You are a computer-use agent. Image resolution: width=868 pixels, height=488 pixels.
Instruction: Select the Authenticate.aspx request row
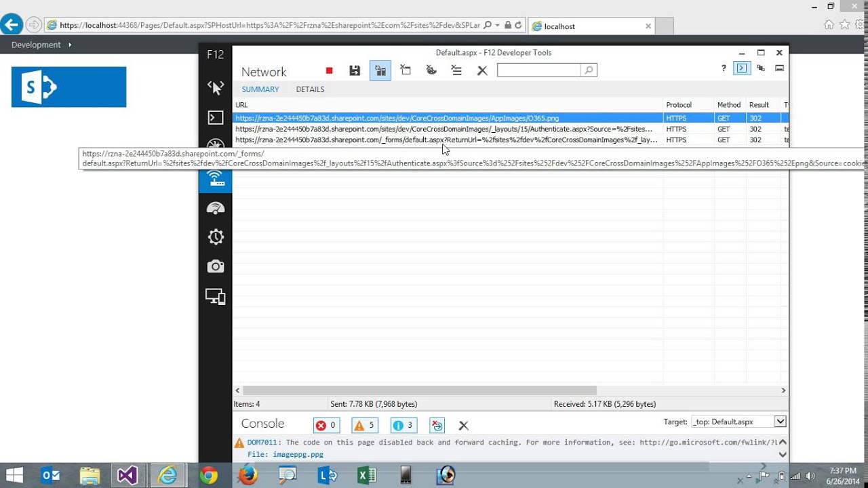(x=511, y=129)
